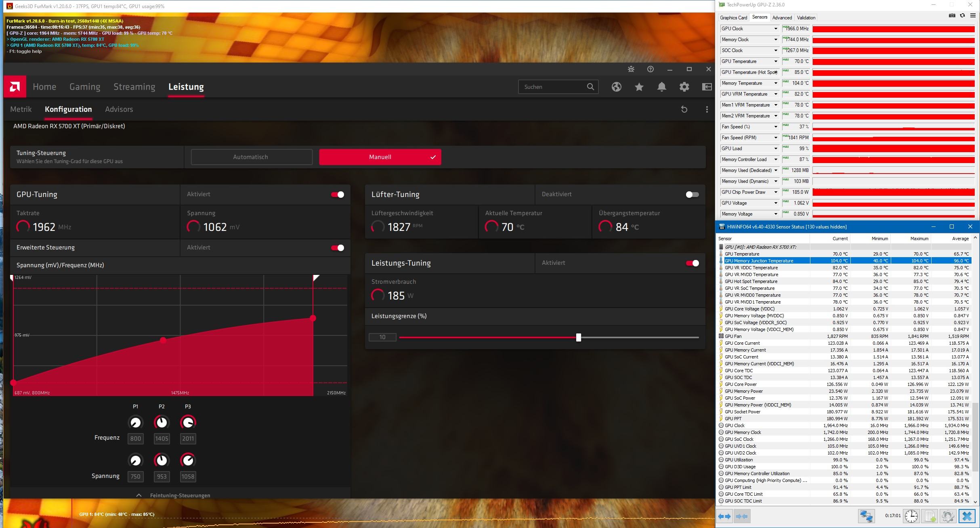Click the P3 Frequenz dial
The width and height of the screenshot is (980, 528).
[188, 423]
